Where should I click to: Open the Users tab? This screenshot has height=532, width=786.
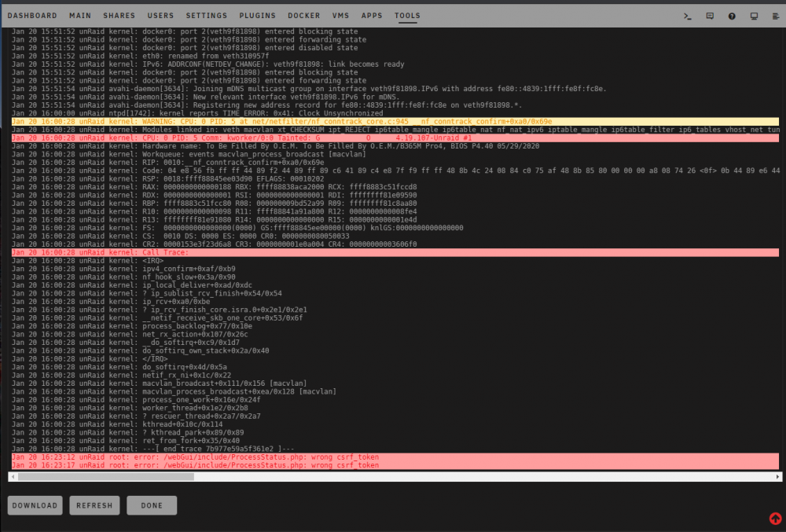(160, 16)
